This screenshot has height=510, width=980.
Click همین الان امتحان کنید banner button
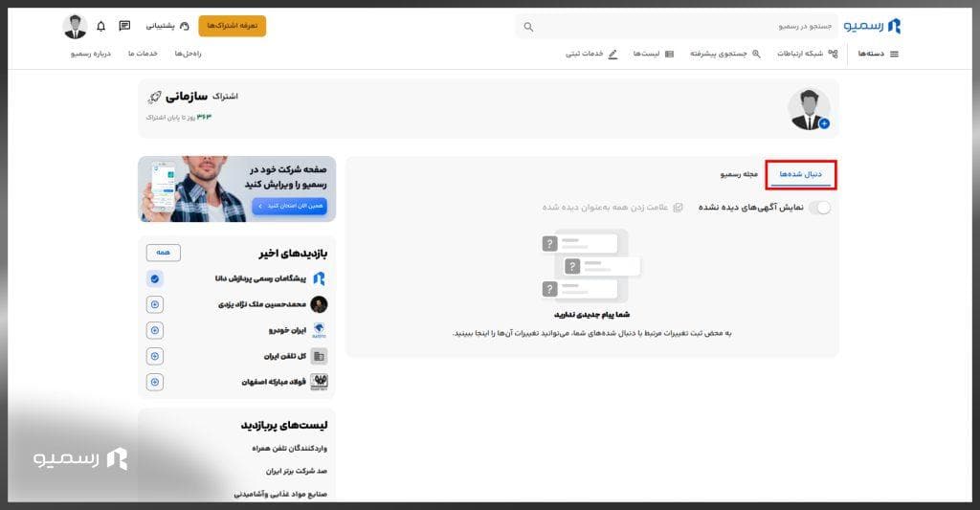[289, 207]
